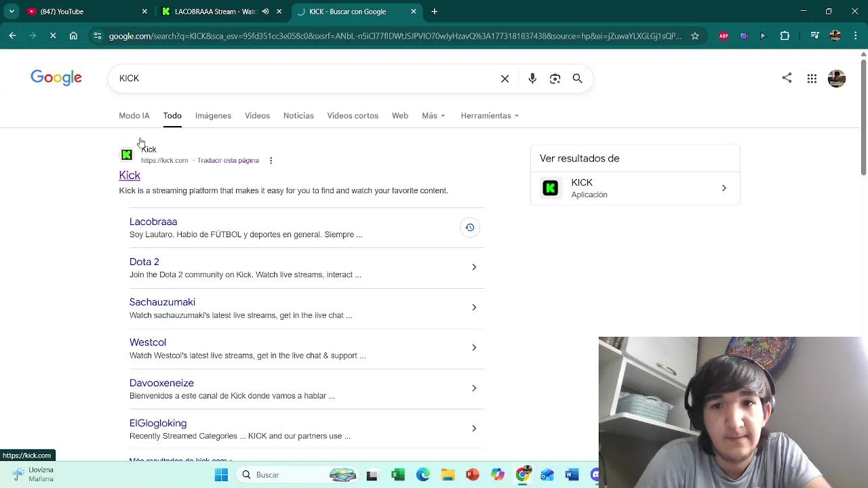
Task: Open the Westcol sitelink
Action: click(148, 342)
